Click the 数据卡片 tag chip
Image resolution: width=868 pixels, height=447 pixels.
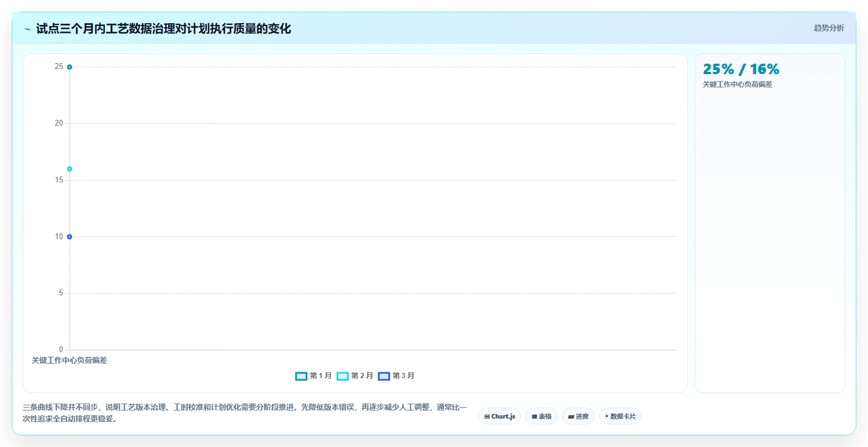620,416
